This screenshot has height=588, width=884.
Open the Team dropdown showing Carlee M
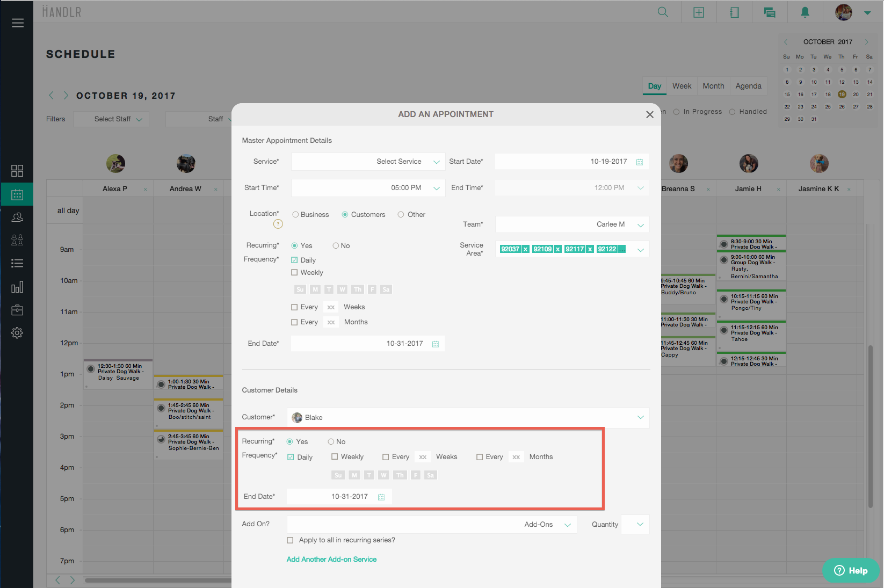[x=640, y=225]
